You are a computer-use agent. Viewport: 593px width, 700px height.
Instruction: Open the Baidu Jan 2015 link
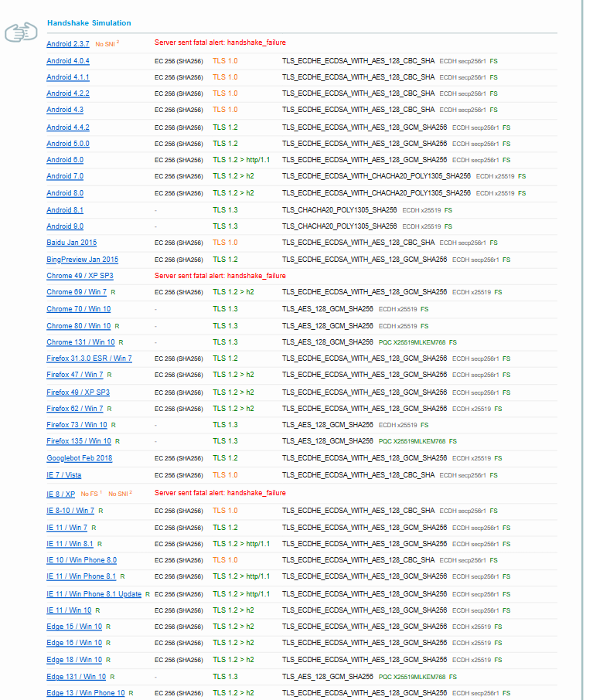tap(71, 243)
